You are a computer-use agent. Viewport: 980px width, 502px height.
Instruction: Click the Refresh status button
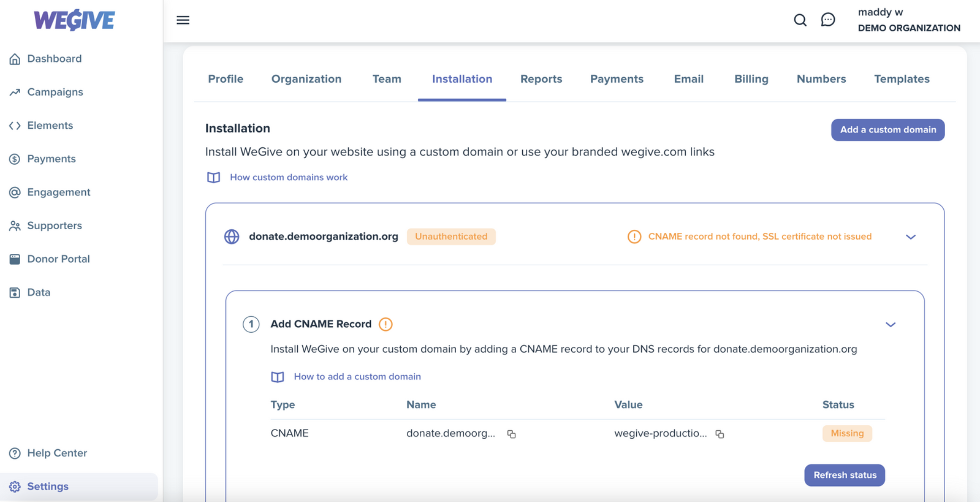(845, 475)
